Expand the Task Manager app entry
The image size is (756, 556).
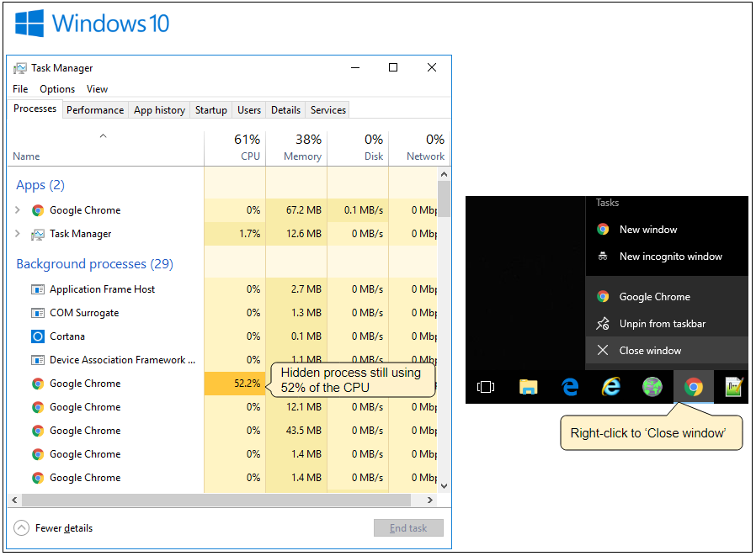tap(19, 234)
